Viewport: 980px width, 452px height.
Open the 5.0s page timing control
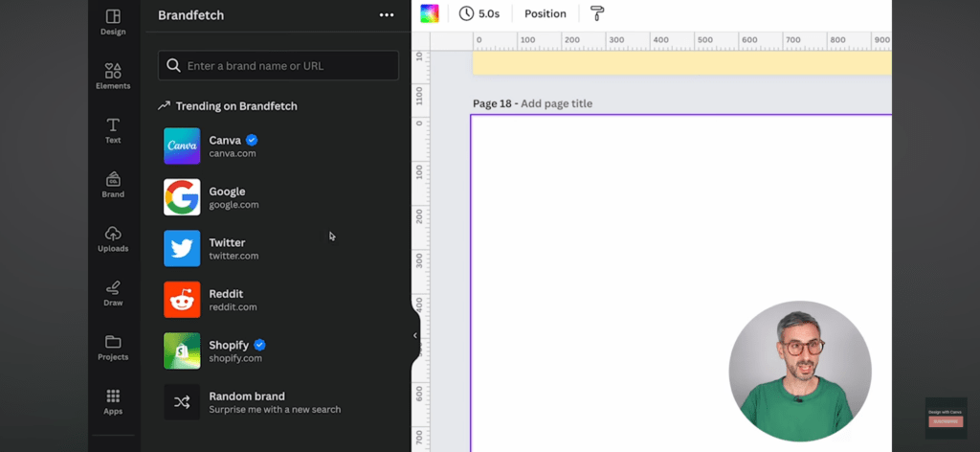[x=479, y=13]
